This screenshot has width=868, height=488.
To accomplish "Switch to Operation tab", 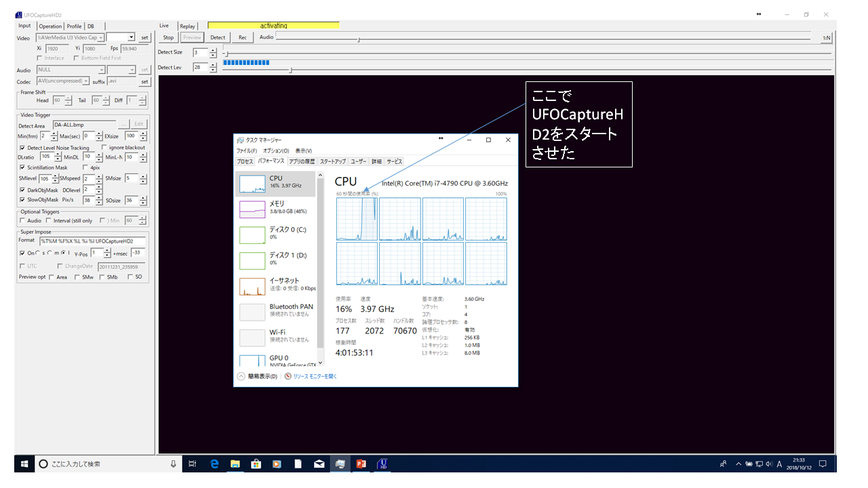I will click(50, 26).
